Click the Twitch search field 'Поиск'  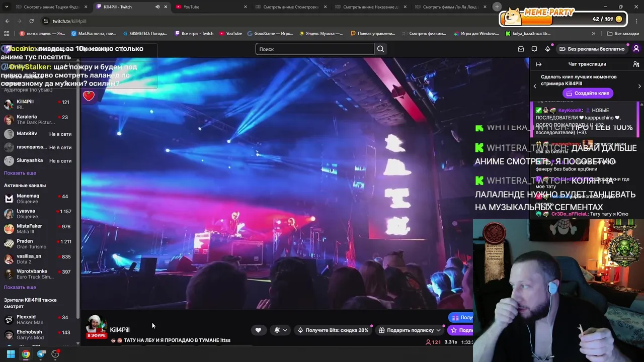pyautogui.click(x=315, y=49)
